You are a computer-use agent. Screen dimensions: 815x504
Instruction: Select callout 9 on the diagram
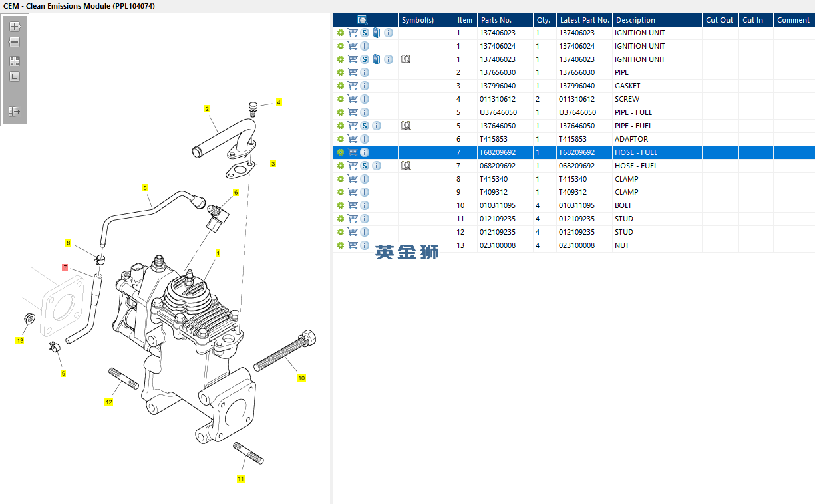63,373
